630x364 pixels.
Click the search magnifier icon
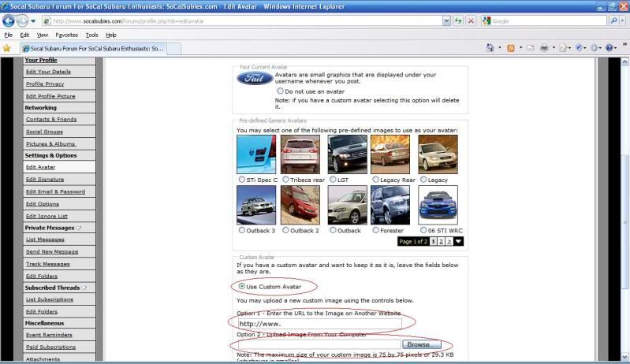coord(613,20)
